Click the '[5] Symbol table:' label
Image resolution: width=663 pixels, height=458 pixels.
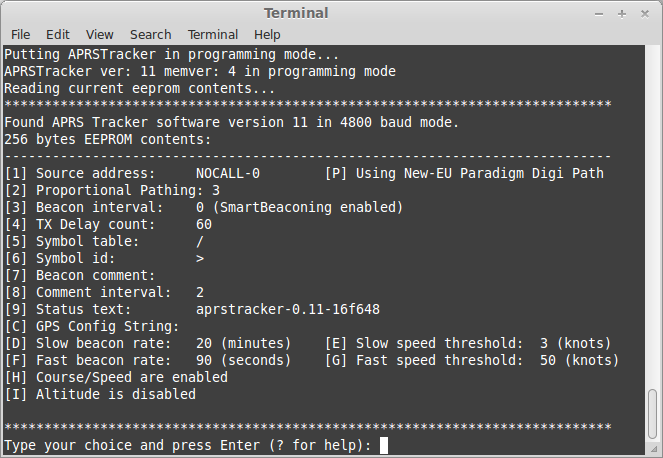72,241
